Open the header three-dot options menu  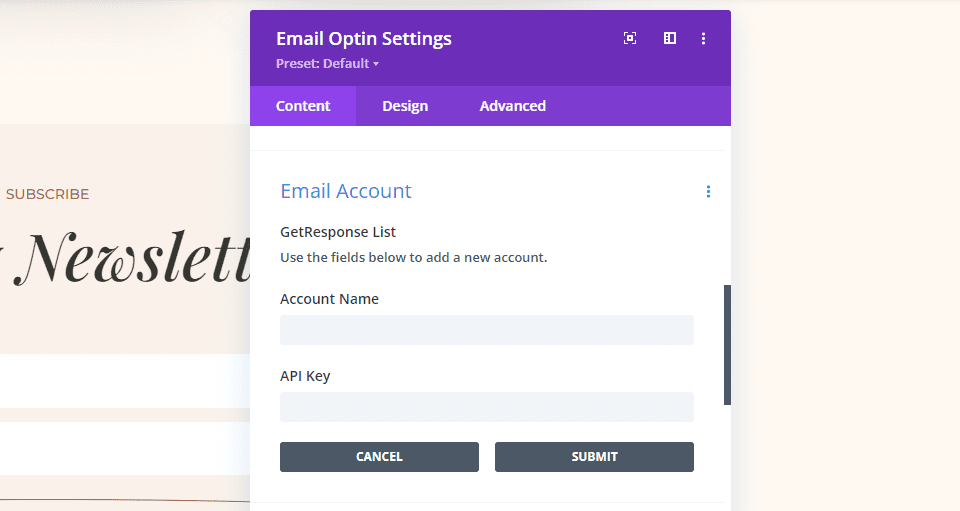tap(704, 38)
